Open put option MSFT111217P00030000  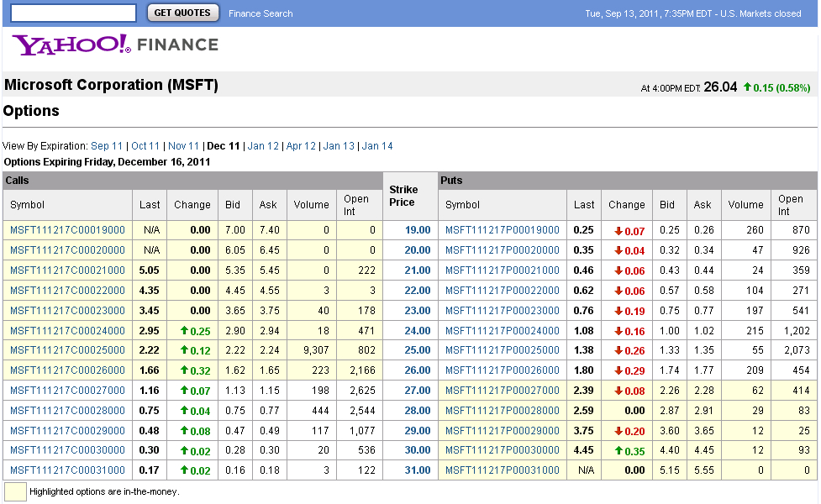point(503,450)
